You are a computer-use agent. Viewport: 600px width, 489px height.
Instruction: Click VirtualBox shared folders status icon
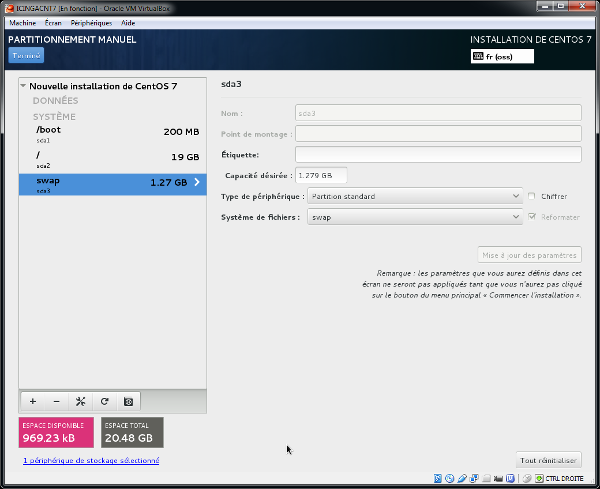(486, 478)
